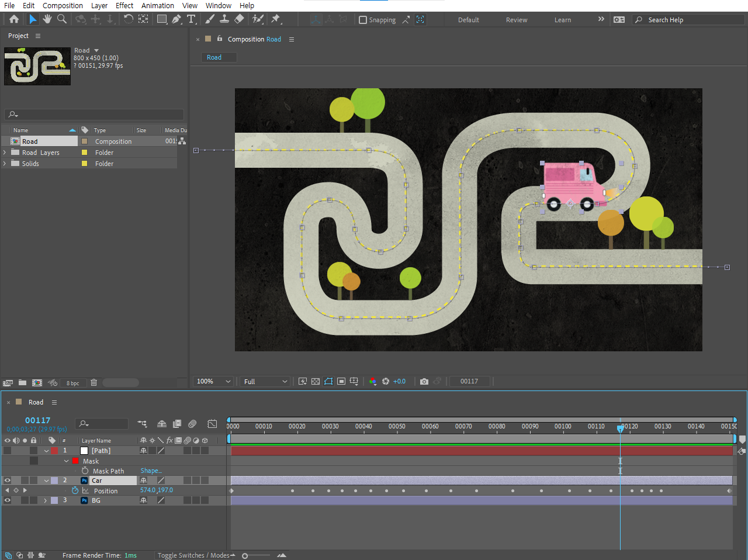Select the Selection (arrow) tool

point(33,19)
